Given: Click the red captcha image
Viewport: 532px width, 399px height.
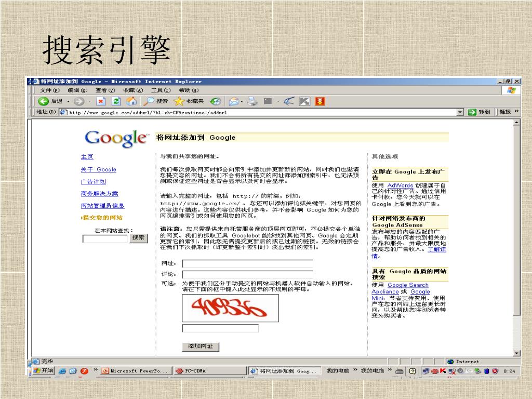Looking at the screenshot, I should click(x=230, y=308).
